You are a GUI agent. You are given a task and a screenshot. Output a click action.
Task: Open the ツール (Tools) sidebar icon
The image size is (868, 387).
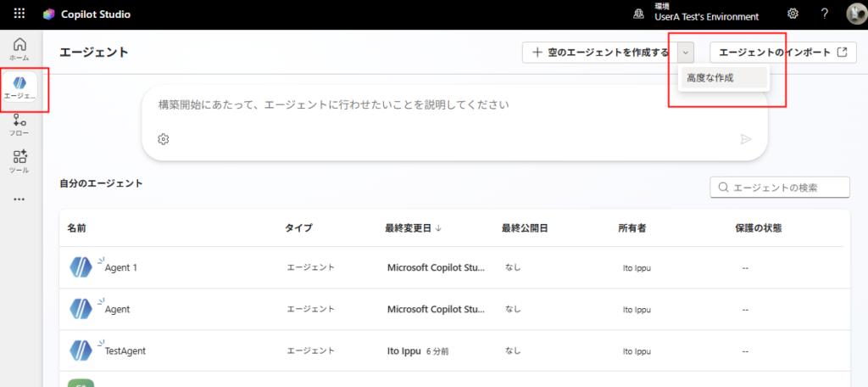19,160
